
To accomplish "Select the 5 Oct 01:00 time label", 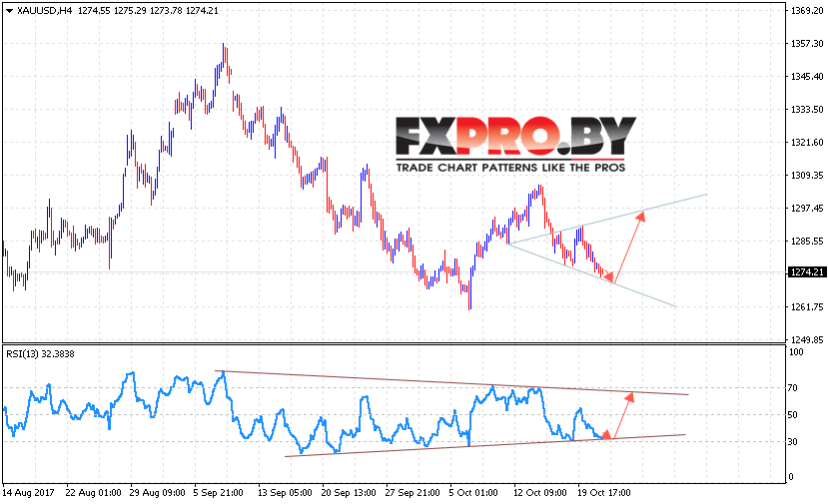I will click(x=473, y=493).
